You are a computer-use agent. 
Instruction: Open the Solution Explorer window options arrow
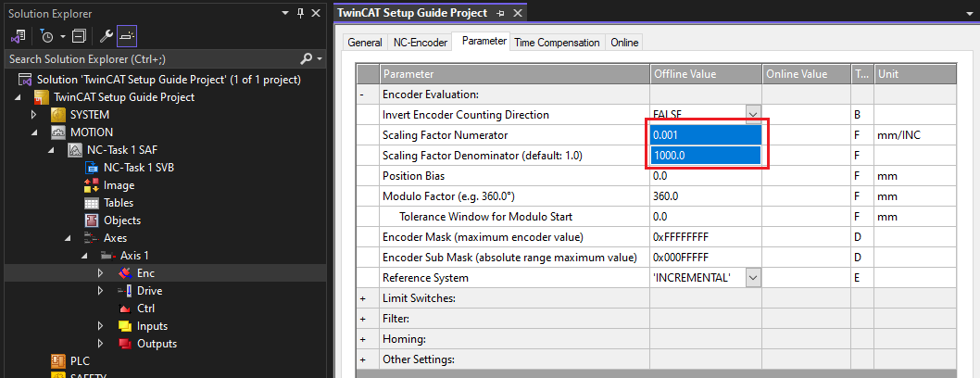(285, 13)
